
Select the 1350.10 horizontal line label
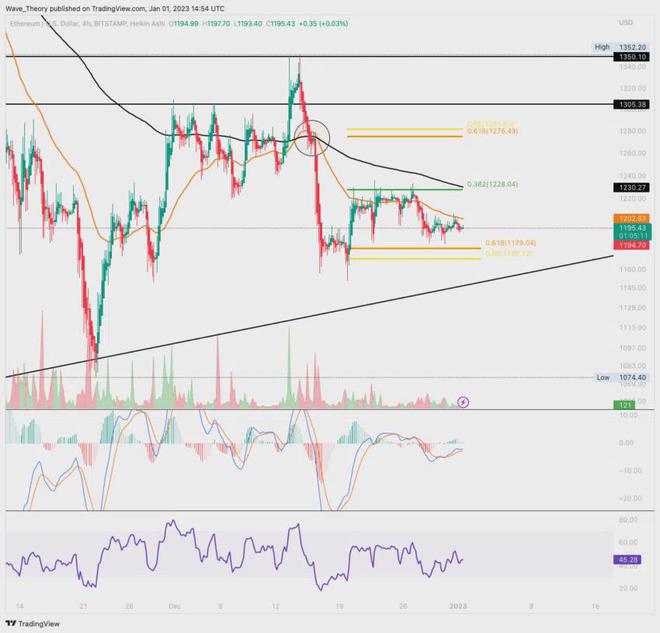(631, 57)
